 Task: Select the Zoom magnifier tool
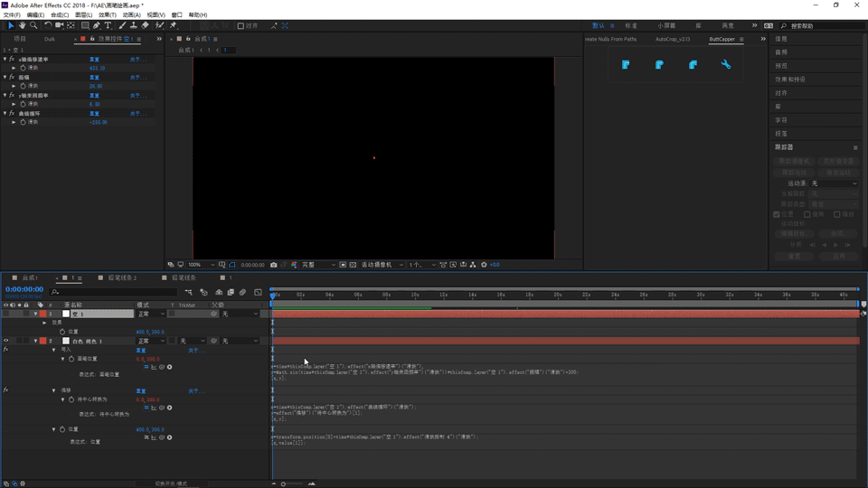tap(33, 25)
